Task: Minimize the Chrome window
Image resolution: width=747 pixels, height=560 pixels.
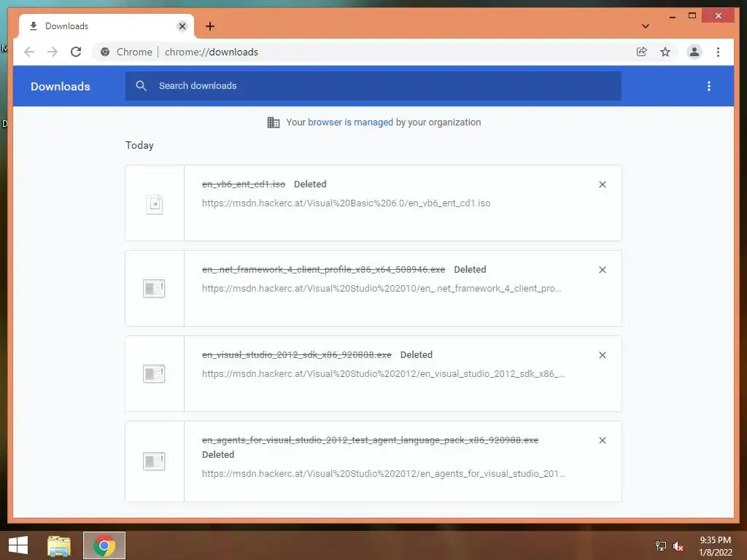Action: tap(672, 17)
